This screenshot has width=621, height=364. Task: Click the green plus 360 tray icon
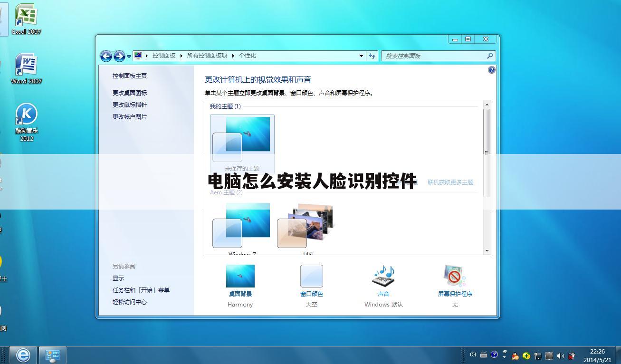[x=526, y=355]
